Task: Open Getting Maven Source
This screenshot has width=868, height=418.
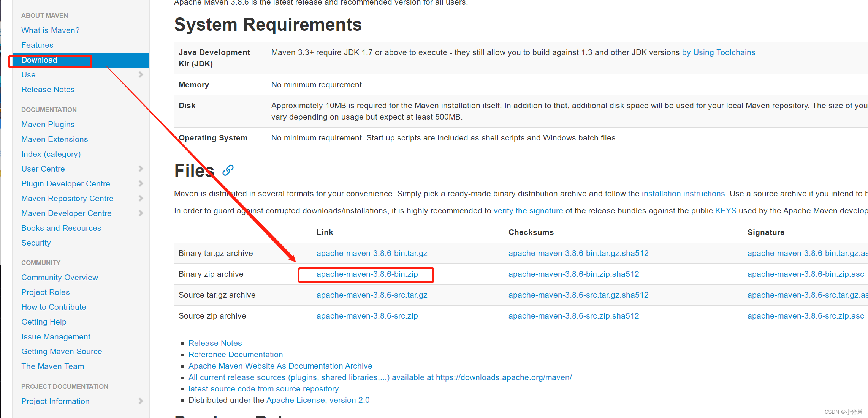Action: tap(62, 352)
